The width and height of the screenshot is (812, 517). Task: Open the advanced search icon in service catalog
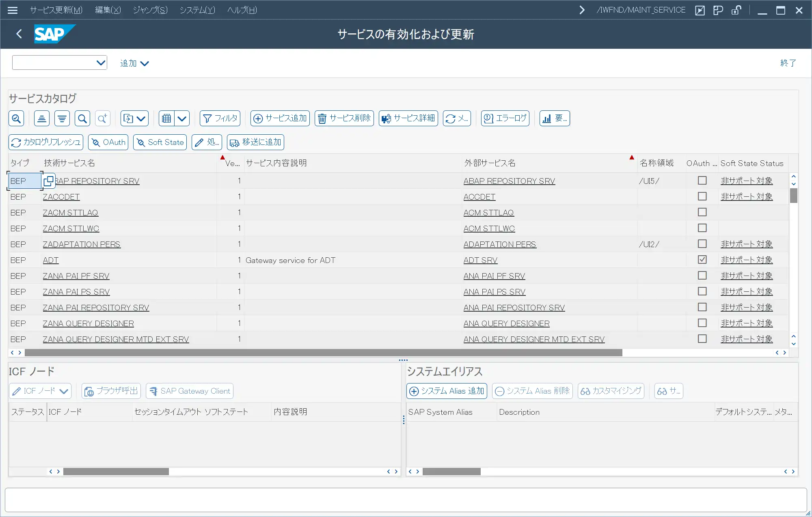point(103,118)
